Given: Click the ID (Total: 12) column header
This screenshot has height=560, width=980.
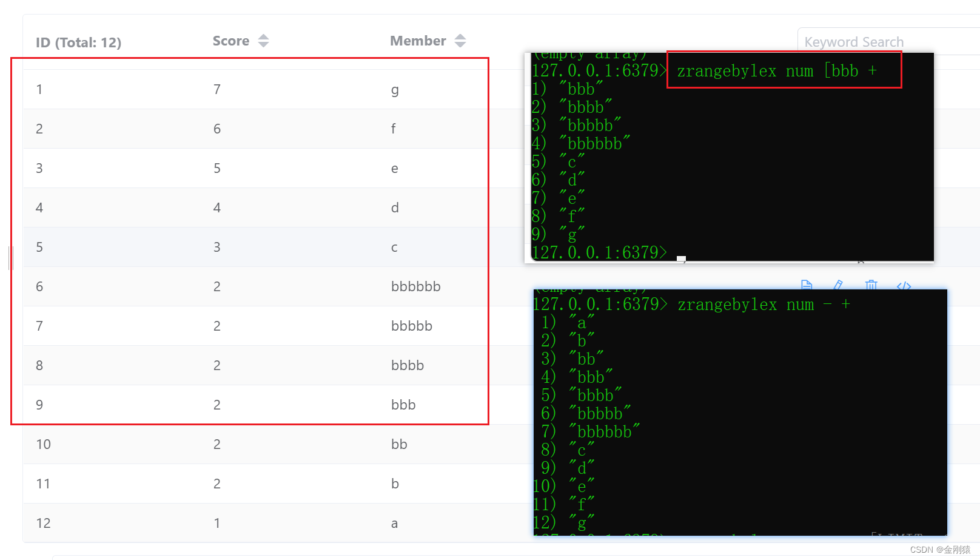Looking at the screenshot, I should pos(78,42).
